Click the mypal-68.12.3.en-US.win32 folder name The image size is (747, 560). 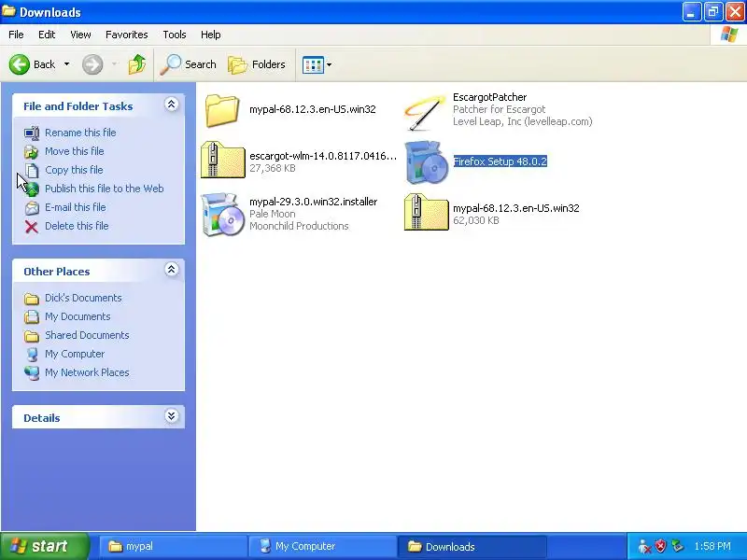313,109
